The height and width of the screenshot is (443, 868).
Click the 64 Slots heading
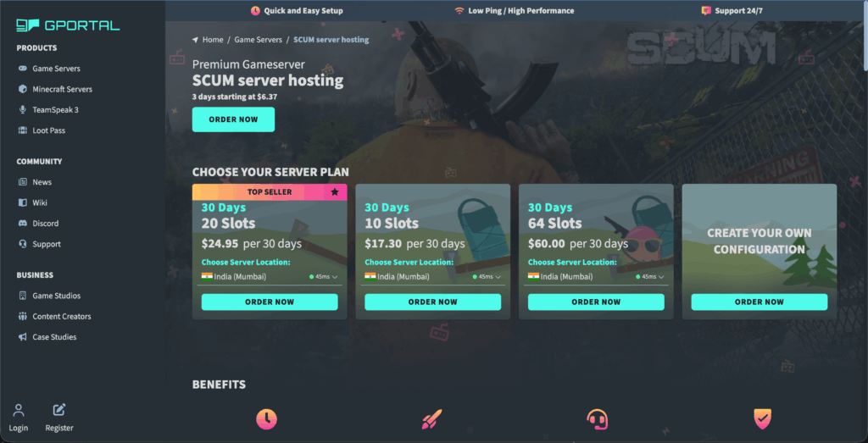[555, 224]
